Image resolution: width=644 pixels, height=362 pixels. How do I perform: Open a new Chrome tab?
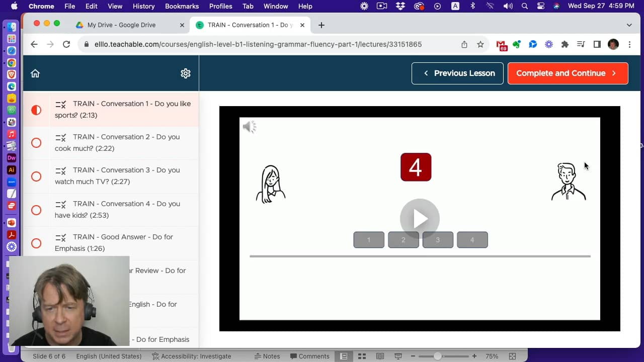point(321,25)
